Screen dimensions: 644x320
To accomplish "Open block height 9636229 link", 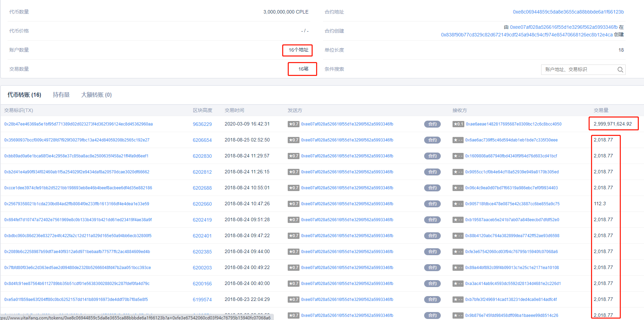I will (202, 124).
